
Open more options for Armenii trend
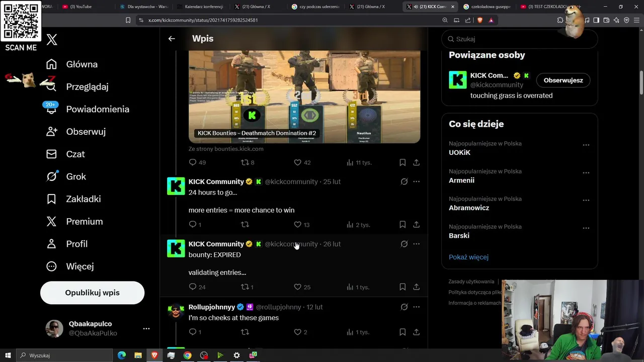(x=586, y=172)
